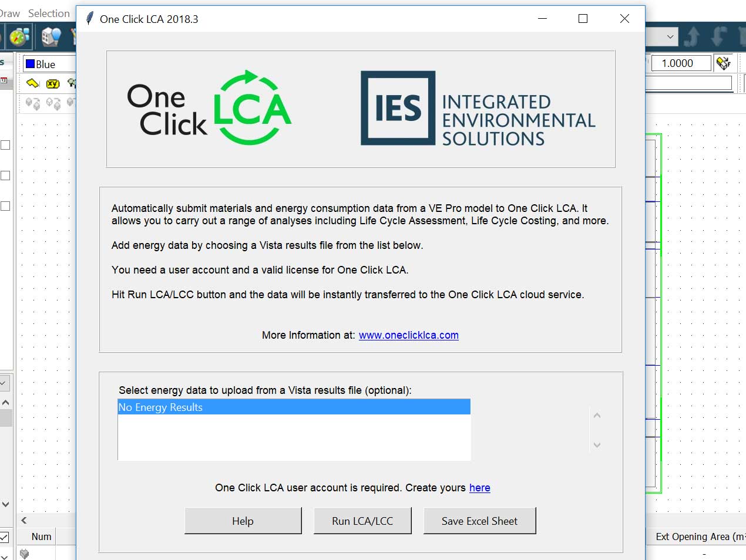Click the second greyed-out cube transform icon
The height and width of the screenshot is (560, 746).
53,104
